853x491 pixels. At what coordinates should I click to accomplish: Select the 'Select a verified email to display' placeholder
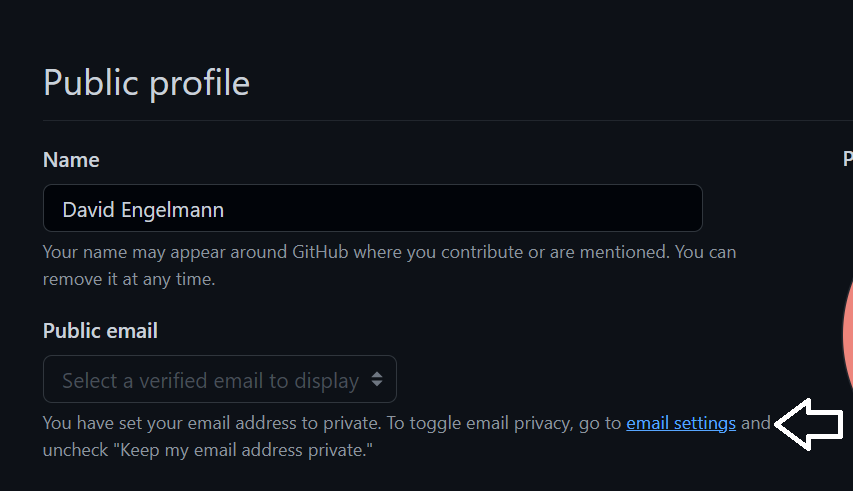pyautogui.click(x=211, y=381)
